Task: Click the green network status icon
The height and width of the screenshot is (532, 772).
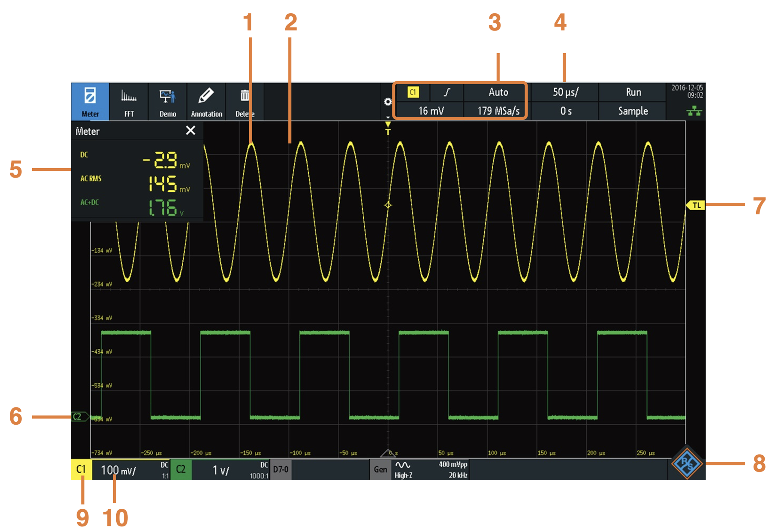Action: pyautogui.click(x=694, y=112)
